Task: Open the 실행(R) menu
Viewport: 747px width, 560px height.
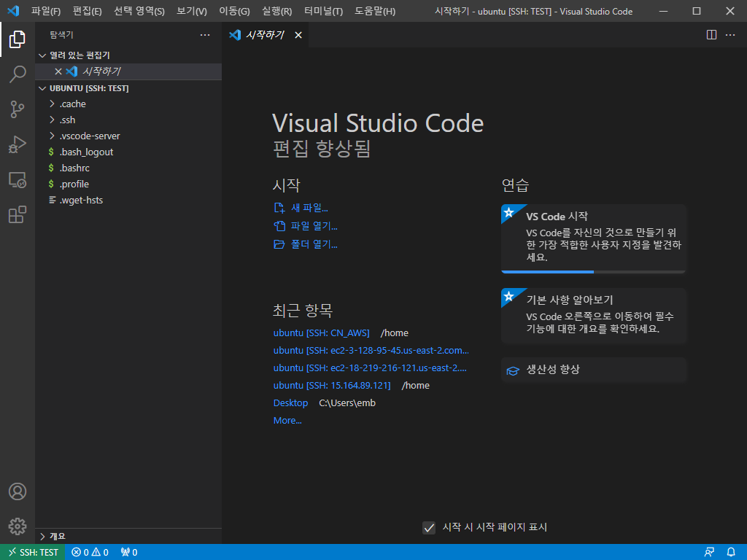Action: pyautogui.click(x=276, y=11)
